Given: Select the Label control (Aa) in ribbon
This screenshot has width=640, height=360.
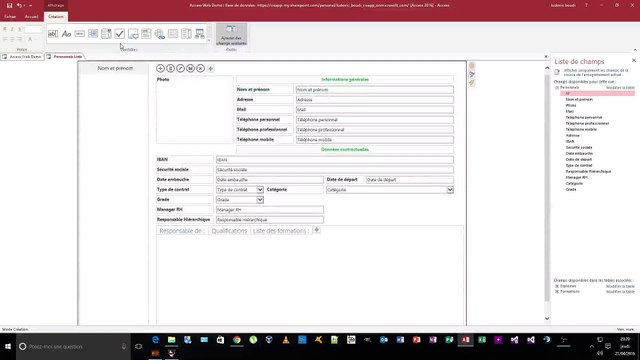Looking at the screenshot, I should point(66,34).
